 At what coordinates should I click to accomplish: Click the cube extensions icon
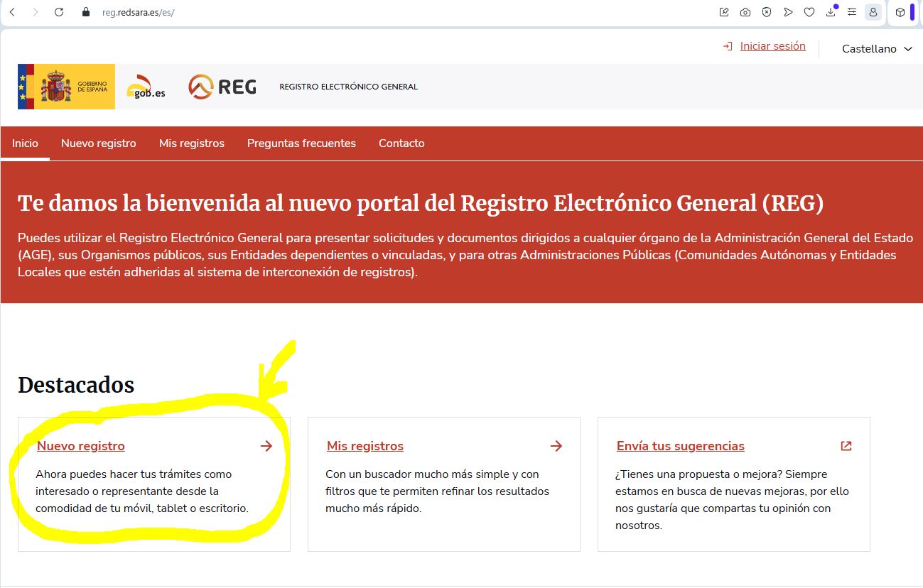click(x=900, y=12)
